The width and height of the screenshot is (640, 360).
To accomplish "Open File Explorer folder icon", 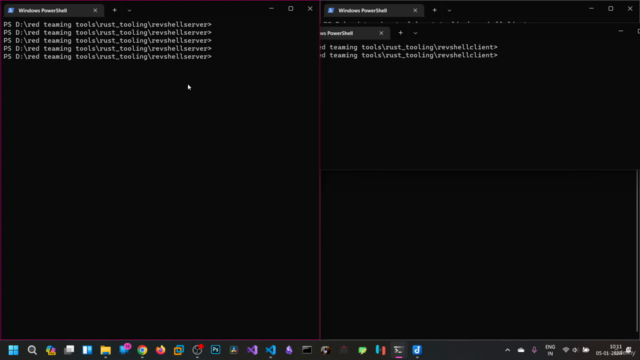I will pyautogui.click(x=106, y=350).
